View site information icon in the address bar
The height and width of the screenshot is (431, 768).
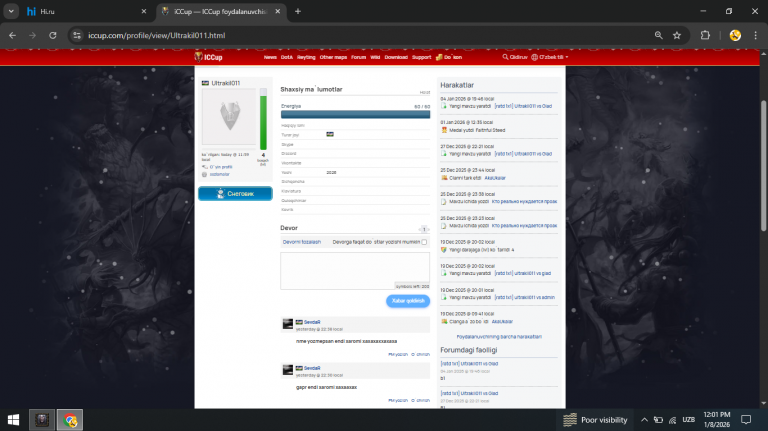(x=77, y=35)
